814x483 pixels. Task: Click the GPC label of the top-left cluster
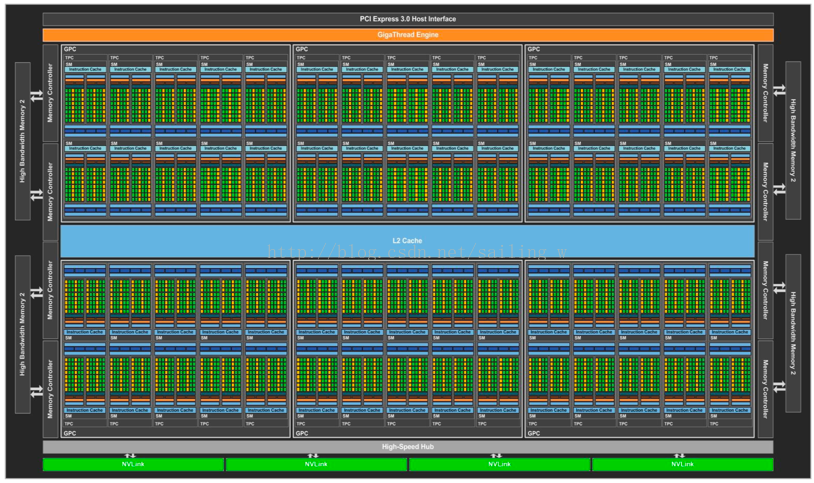tap(69, 49)
